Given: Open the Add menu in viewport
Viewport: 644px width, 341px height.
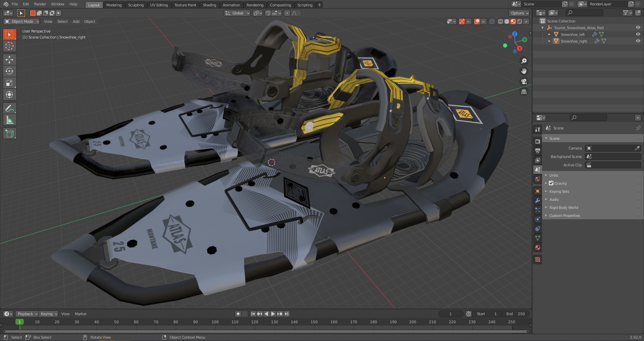Looking at the screenshot, I should [76, 21].
